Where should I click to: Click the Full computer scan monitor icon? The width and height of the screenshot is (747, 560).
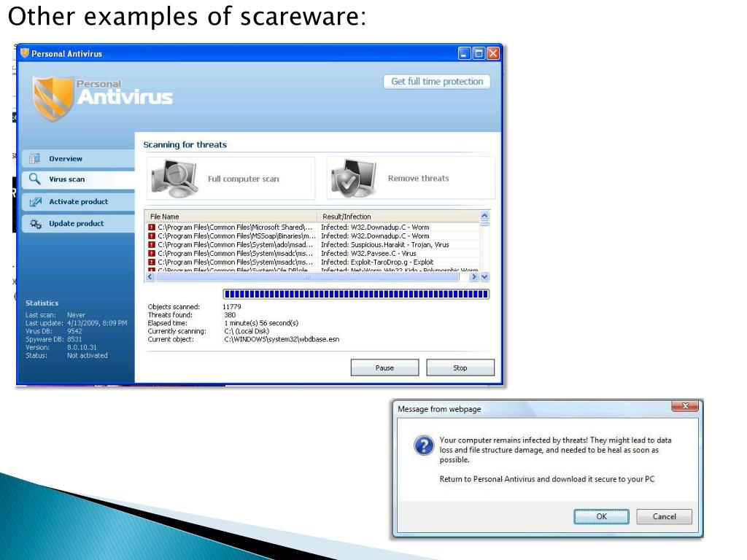tap(175, 179)
